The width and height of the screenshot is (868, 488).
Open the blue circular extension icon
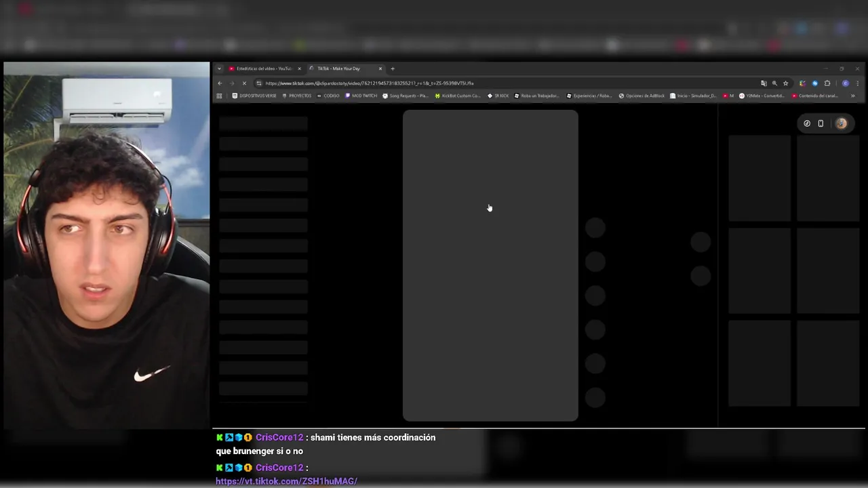(814, 83)
